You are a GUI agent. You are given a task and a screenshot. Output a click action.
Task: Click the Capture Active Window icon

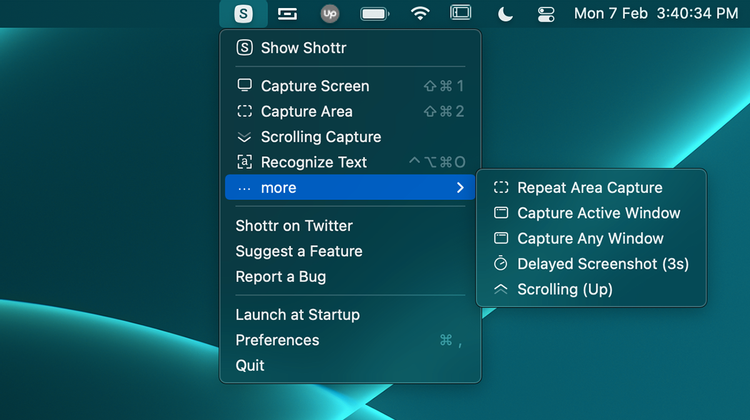tap(501, 212)
